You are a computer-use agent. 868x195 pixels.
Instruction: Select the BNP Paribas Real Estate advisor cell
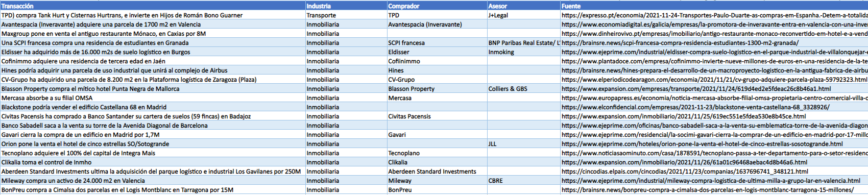524,43
